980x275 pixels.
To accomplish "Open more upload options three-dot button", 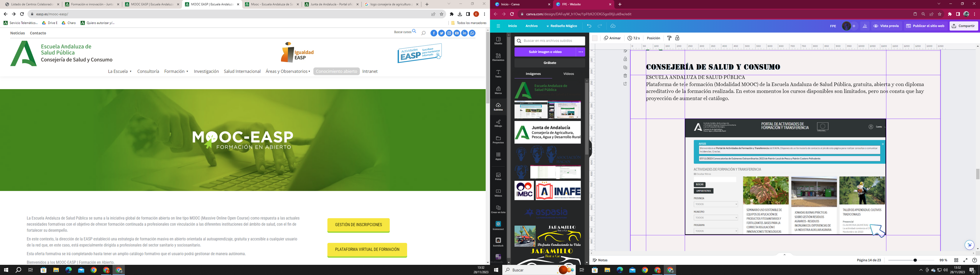I will pyautogui.click(x=580, y=52).
